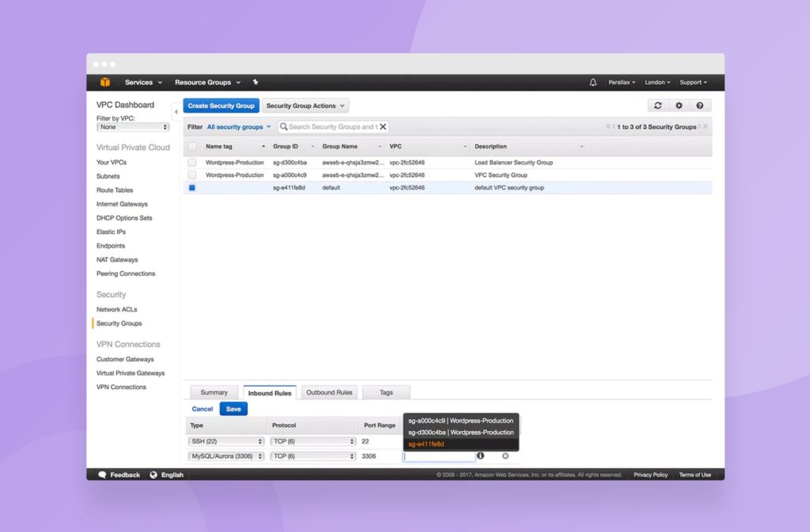The width and height of the screenshot is (810, 532).
Task: Open Security Group Actions dropdown
Action: click(305, 106)
